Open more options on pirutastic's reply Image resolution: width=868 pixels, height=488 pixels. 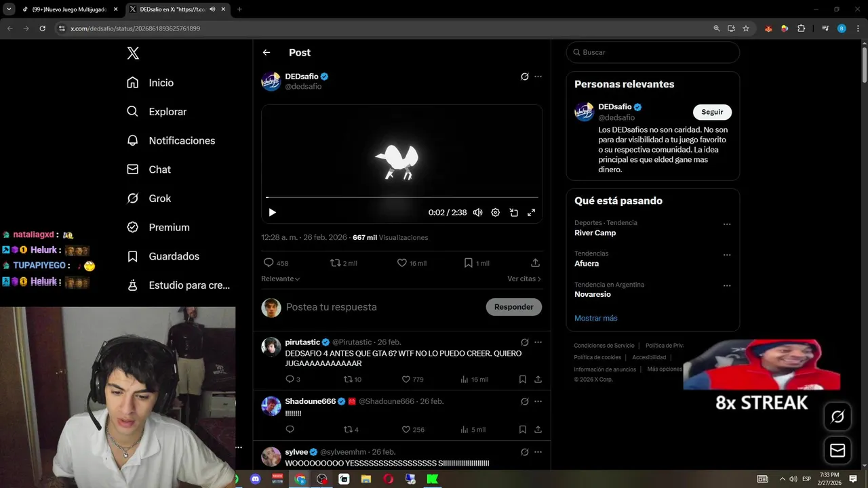(538, 342)
